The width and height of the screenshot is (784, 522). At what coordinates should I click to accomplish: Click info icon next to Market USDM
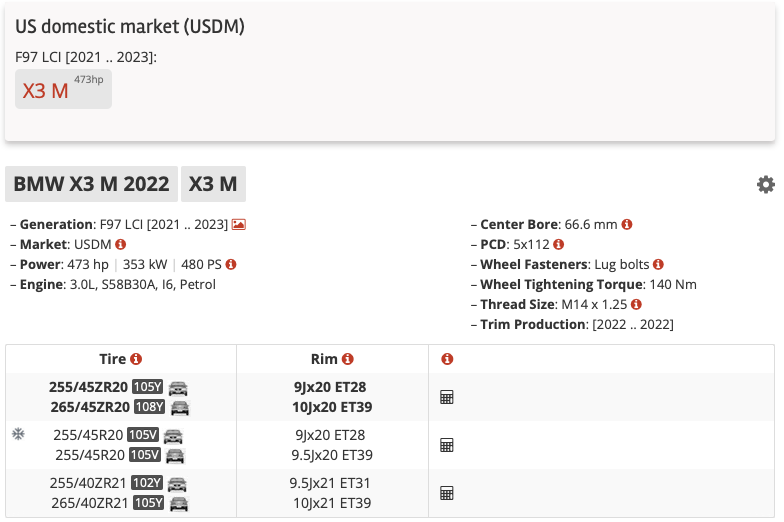(x=120, y=244)
